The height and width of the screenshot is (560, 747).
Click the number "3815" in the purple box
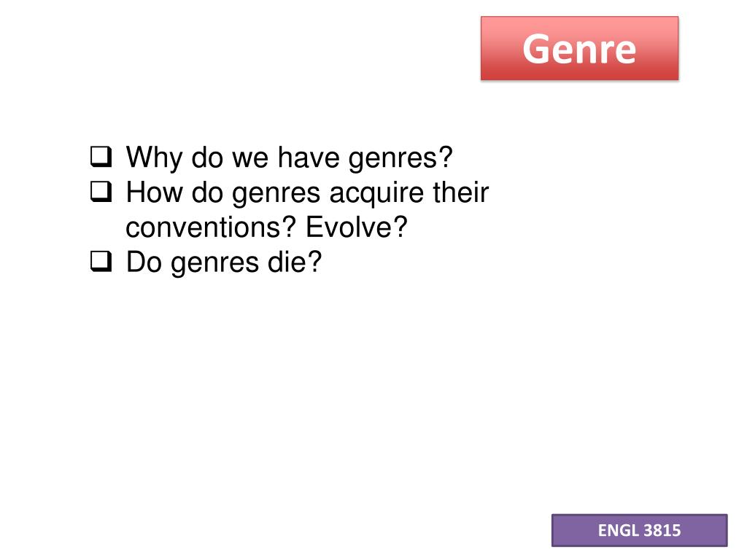coord(662,531)
